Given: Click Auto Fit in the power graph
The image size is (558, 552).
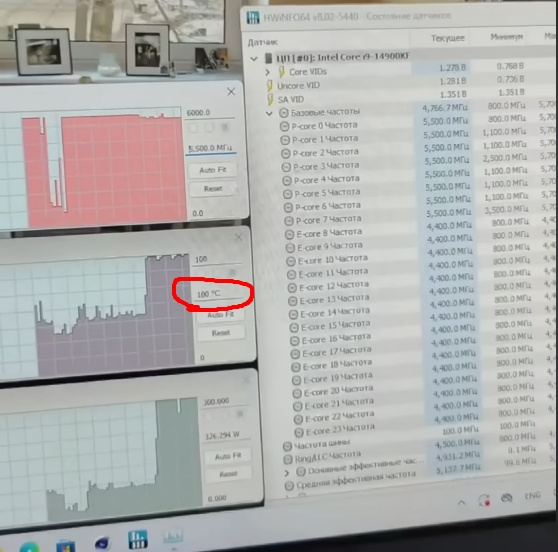Looking at the screenshot, I should tap(228, 456).
